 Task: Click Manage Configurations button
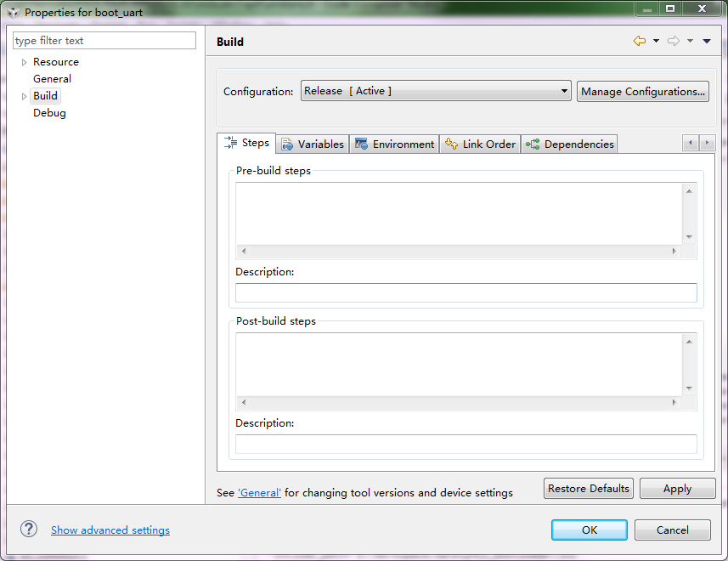(643, 92)
